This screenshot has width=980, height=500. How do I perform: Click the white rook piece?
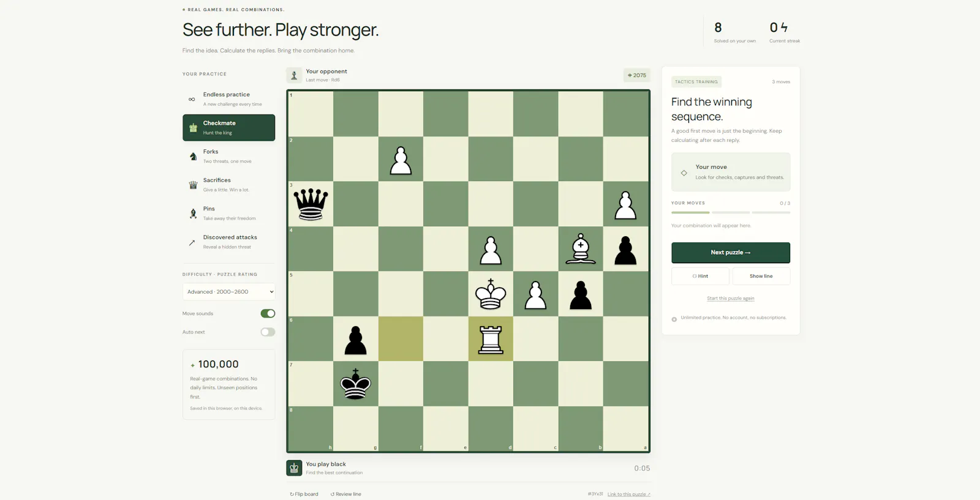click(x=491, y=339)
